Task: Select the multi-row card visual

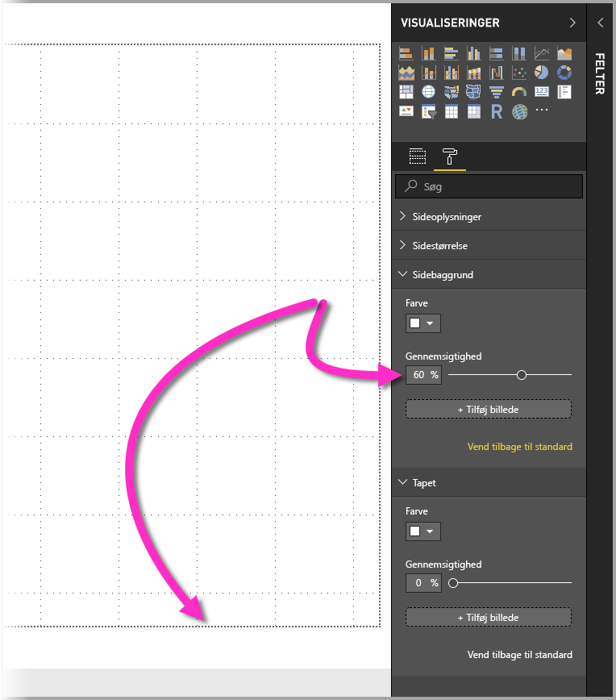Action: 564,91
